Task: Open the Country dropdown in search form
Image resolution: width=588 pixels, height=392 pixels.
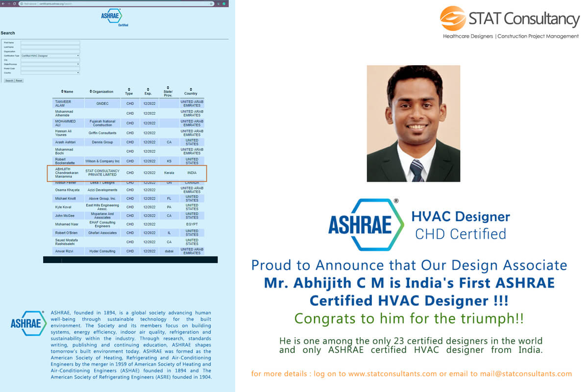Action: [50, 73]
